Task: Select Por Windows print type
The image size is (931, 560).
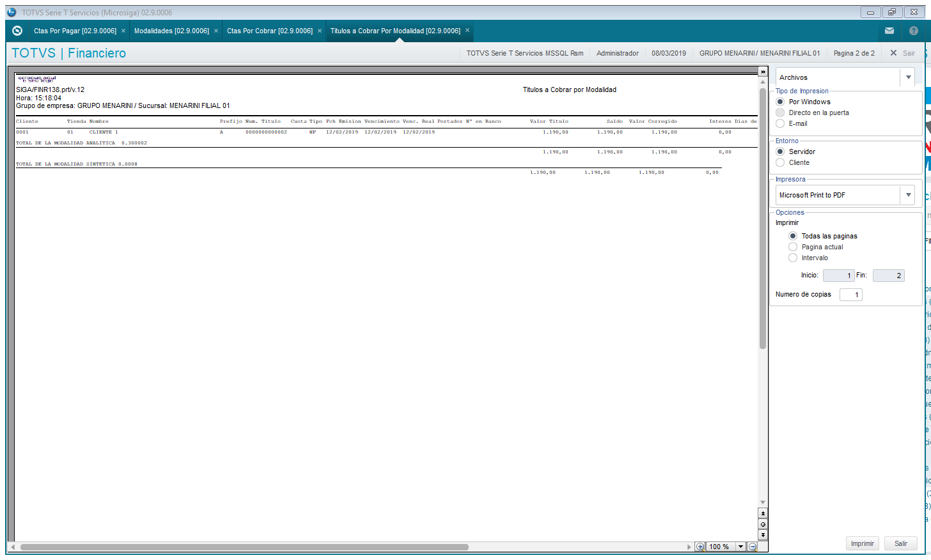Action: point(780,102)
